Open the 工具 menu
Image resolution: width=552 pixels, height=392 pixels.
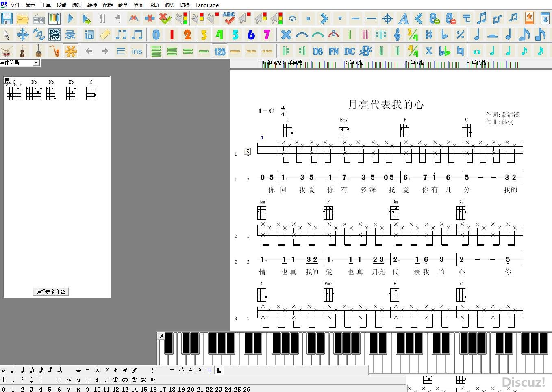46,5
